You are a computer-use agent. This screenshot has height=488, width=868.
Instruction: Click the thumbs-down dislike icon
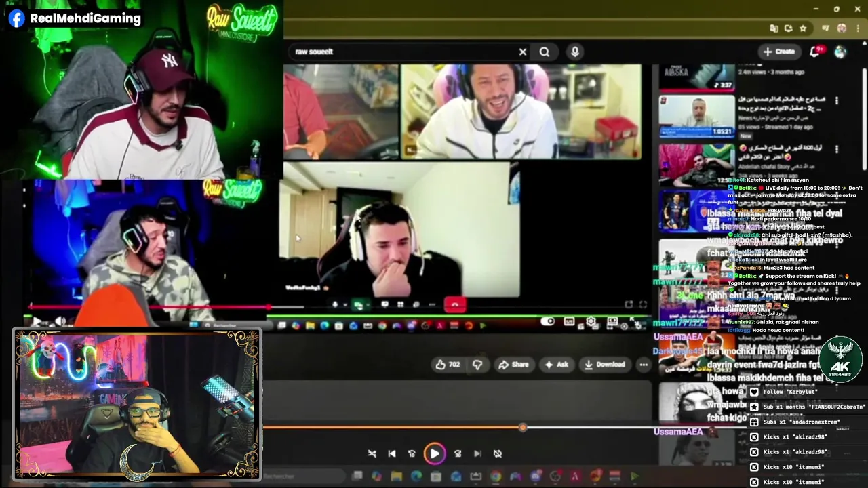[x=477, y=365]
